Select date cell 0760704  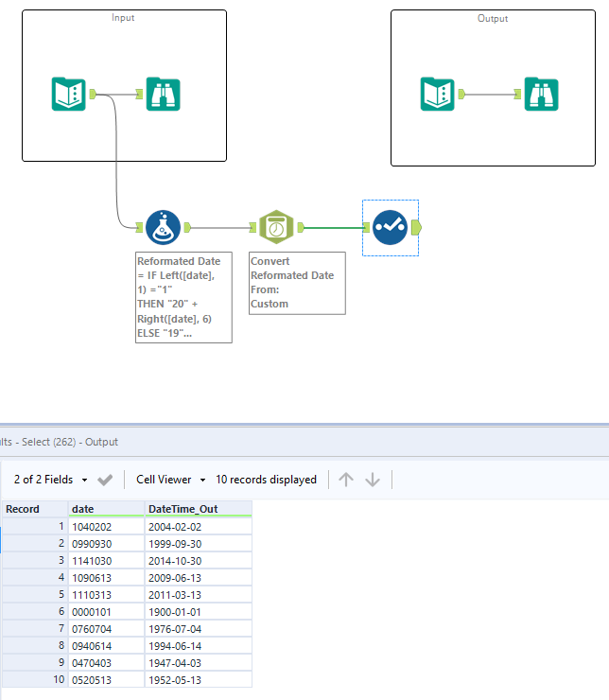point(106,628)
